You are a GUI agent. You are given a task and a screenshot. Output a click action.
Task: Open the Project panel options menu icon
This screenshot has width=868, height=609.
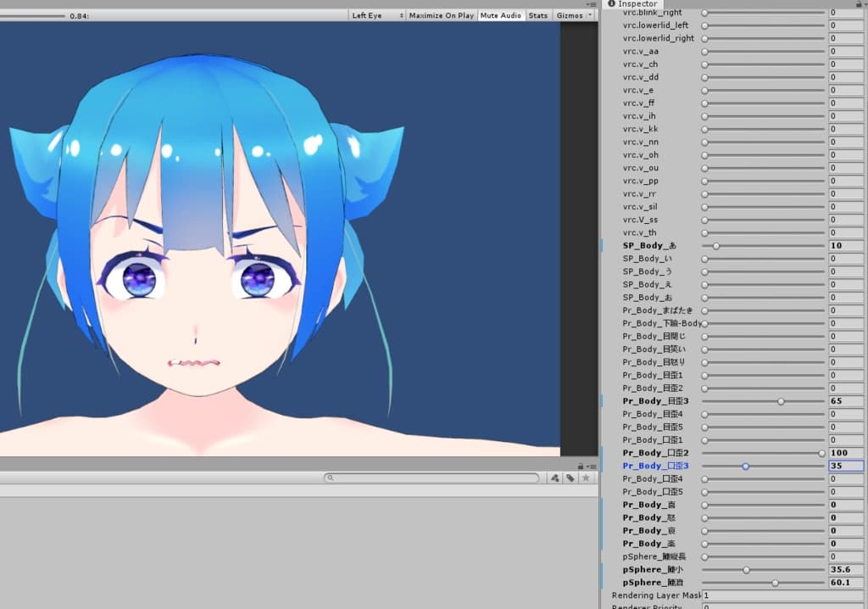591,466
